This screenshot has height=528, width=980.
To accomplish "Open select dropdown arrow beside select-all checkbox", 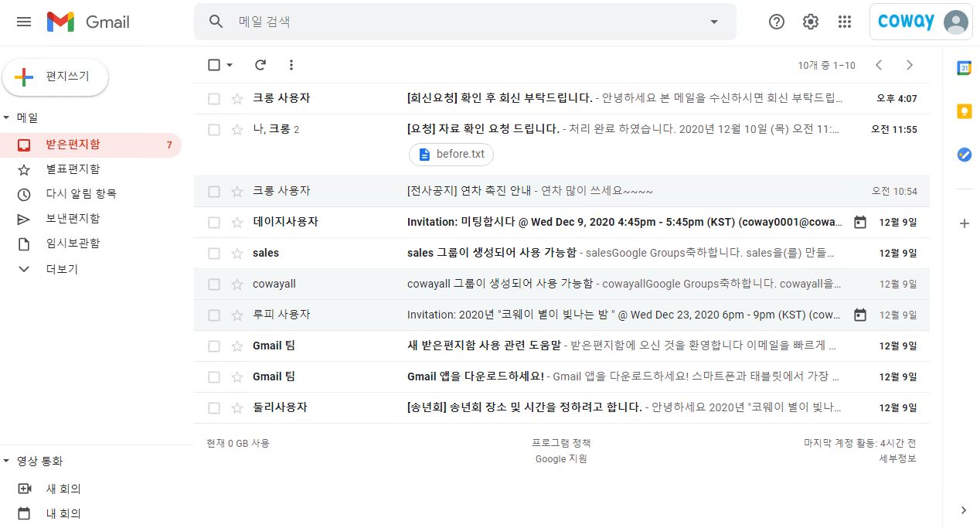I will pyautogui.click(x=230, y=66).
